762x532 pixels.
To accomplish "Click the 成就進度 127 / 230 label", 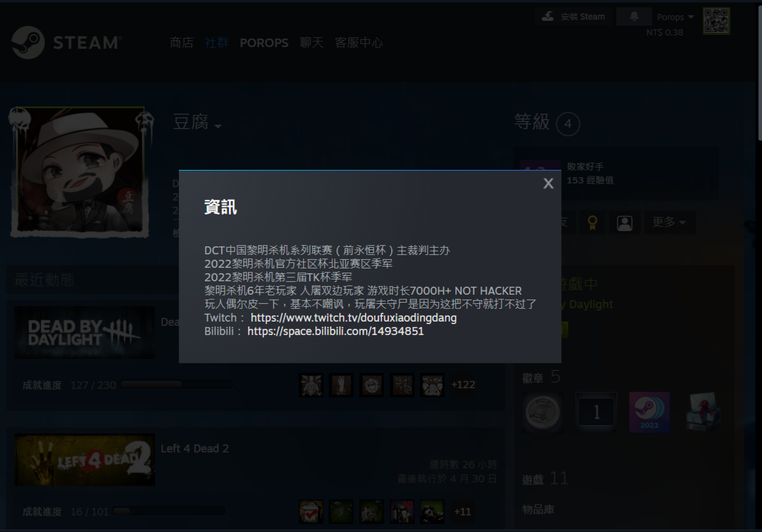I will pos(69,385).
